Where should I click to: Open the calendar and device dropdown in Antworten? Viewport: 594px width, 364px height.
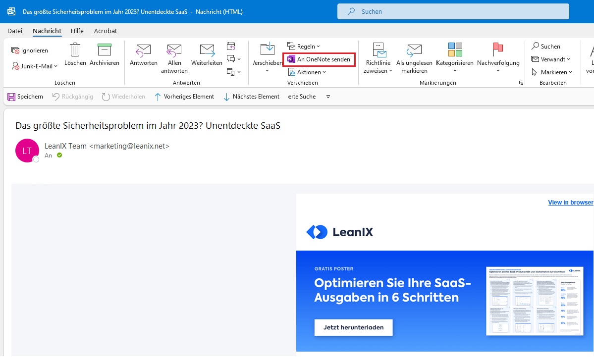click(x=233, y=72)
